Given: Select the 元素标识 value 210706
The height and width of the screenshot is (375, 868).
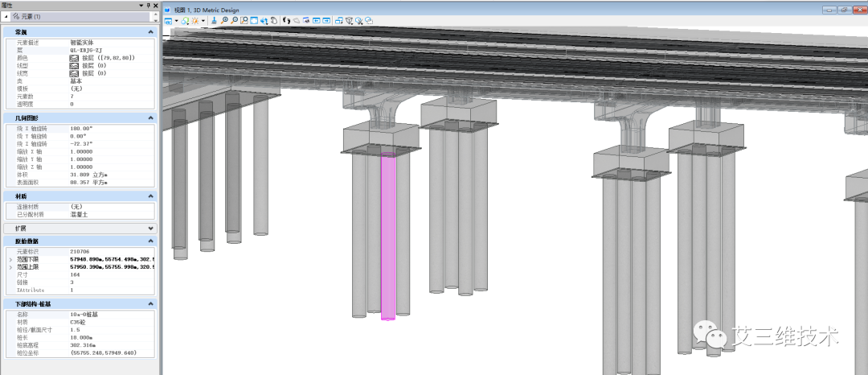Looking at the screenshot, I should [78, 252].
